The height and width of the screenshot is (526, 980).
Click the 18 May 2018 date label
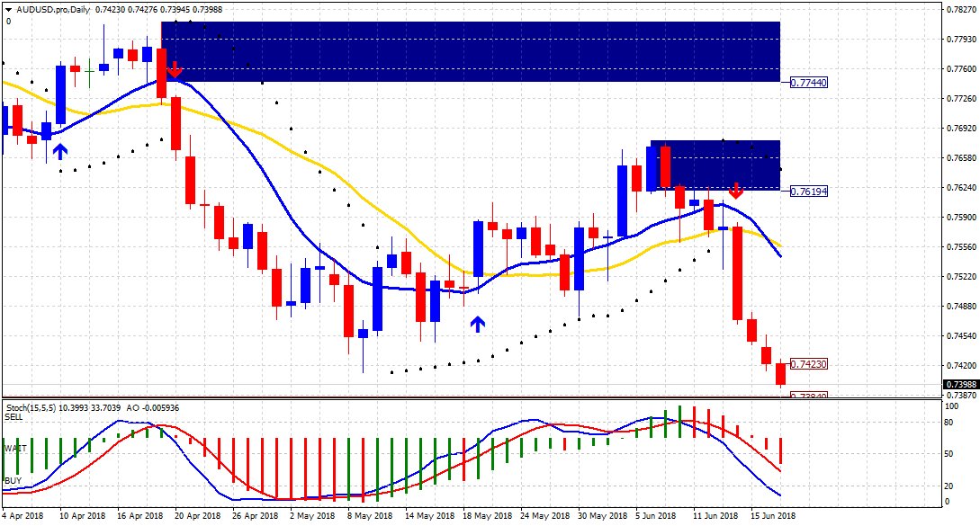tap(487, 516)
